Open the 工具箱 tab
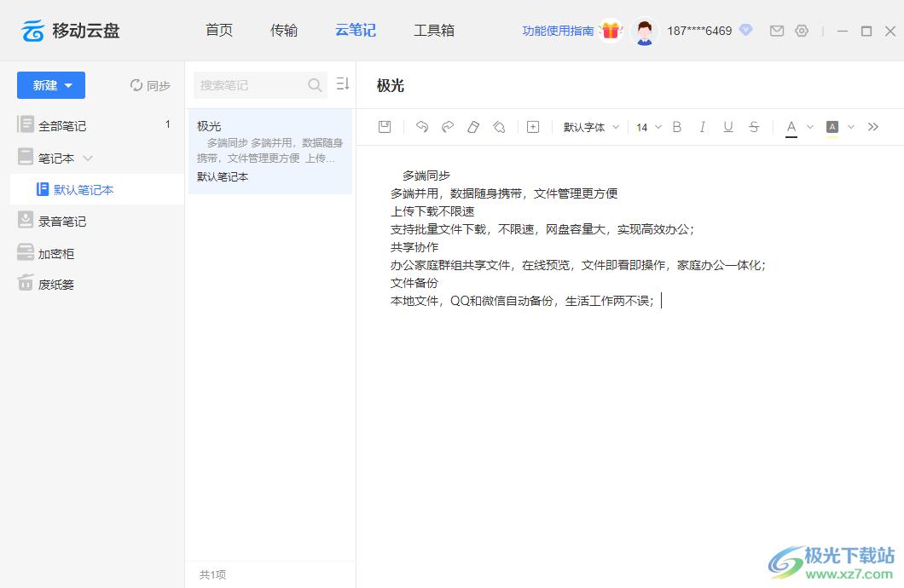Viewport: 904px width, 588px height. click(x=434, y=31)
